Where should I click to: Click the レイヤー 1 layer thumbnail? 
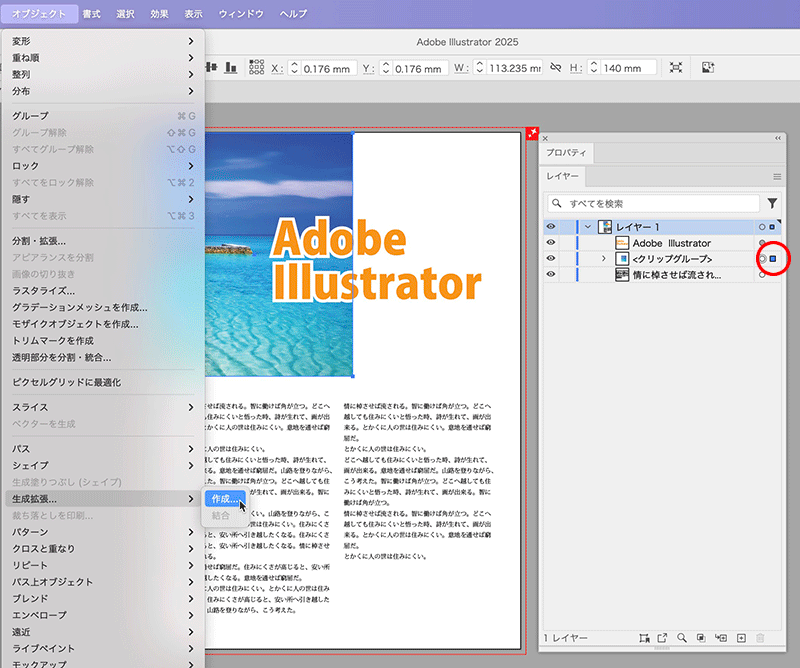605,227
